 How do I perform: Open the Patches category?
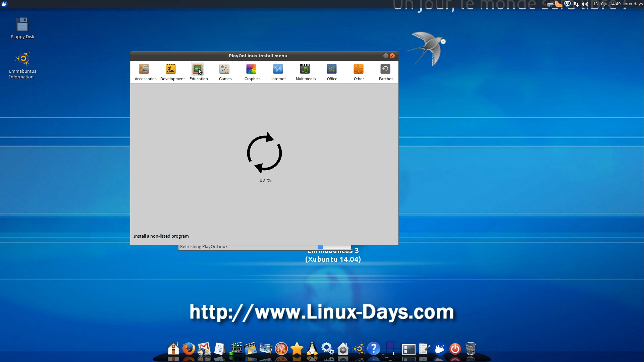386,72
